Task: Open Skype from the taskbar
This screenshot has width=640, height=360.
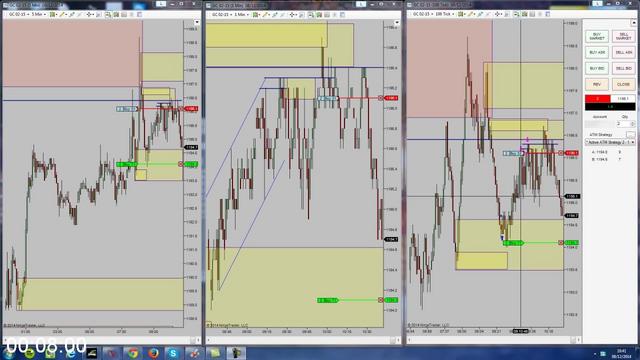Action: point(173,353)
